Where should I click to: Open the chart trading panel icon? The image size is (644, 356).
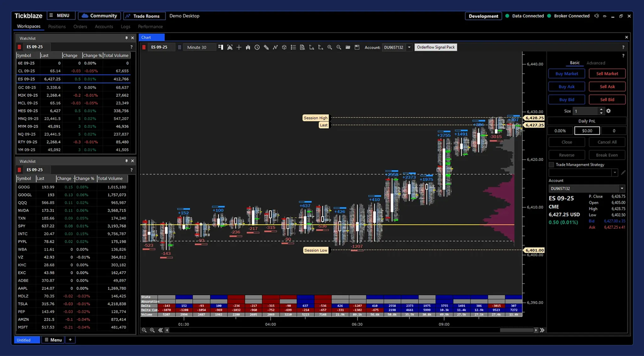(221, 47)
